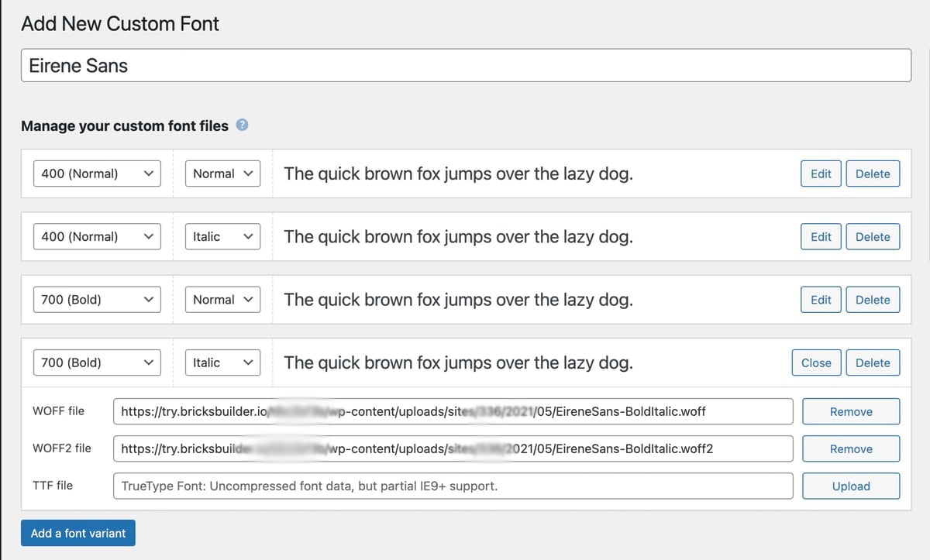Open the Italic style dropdown of the 400 variant
Screen dimensions: 930x560
222,236
